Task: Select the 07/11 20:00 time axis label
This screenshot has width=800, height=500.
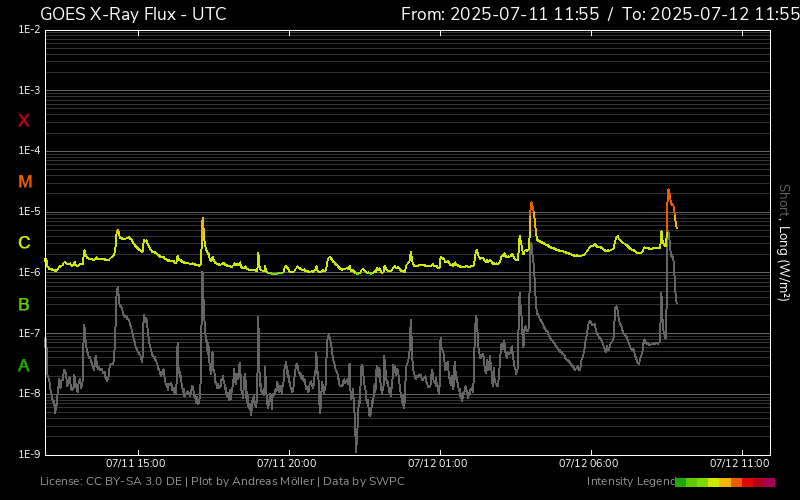Action: (x=286, y=463)
